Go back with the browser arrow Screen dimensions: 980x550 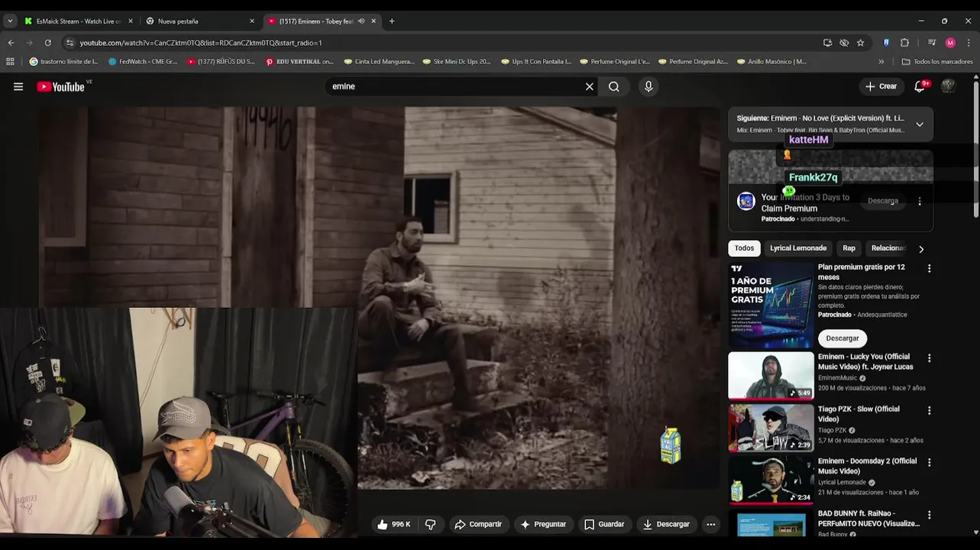pyautogui.click(x=11, y=43)
